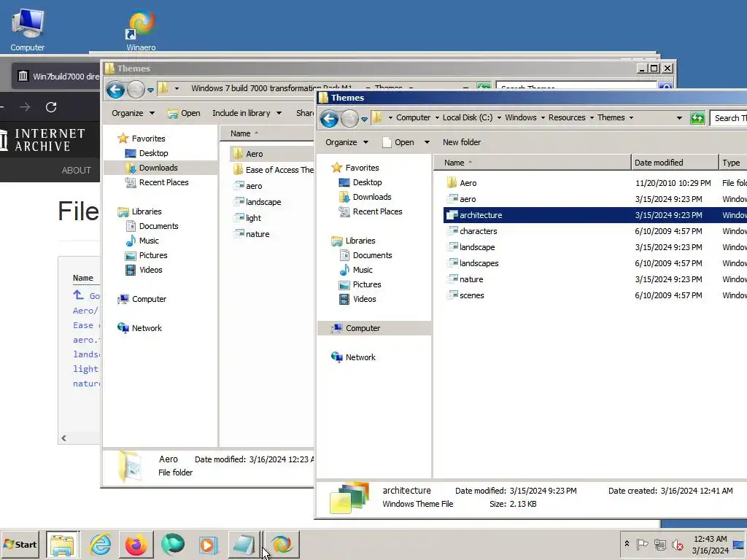This screenshot has height=560, width=747.
Task: Sort by the Type column header
Action: tap(732, 163)
